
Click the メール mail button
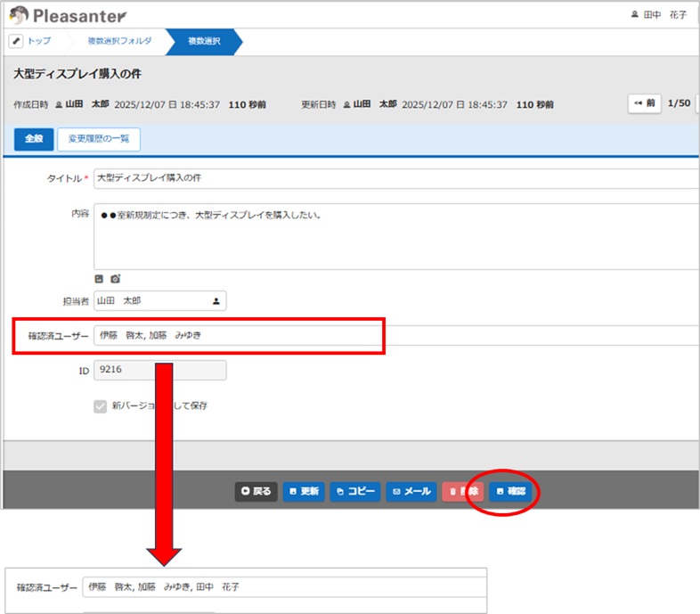tap(411, 491)
